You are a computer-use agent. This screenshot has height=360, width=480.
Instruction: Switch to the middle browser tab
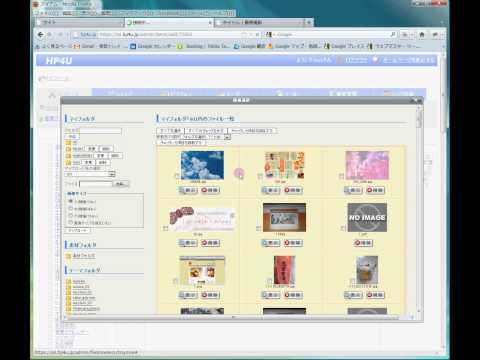169,22
